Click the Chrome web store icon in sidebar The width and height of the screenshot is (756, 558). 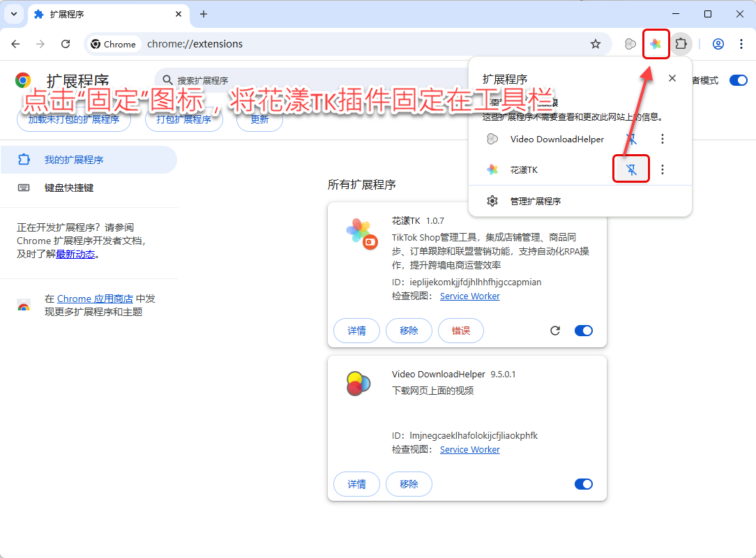click(24, 306)
